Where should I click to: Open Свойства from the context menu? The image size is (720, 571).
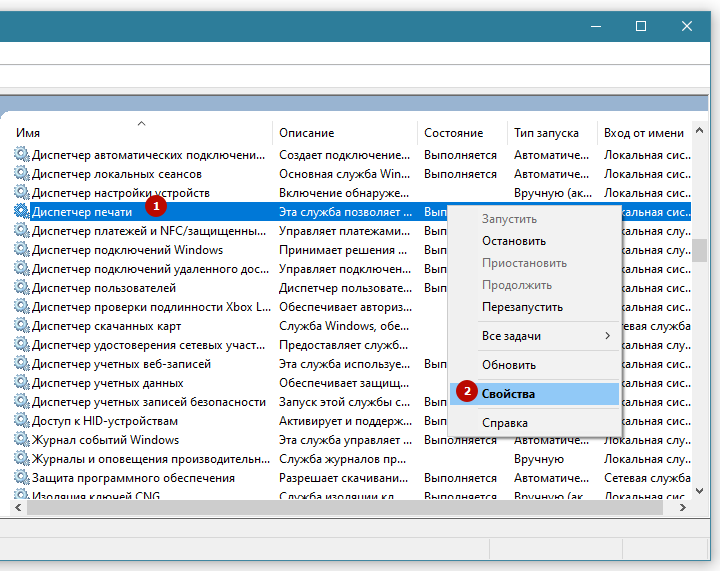[508, 394]
